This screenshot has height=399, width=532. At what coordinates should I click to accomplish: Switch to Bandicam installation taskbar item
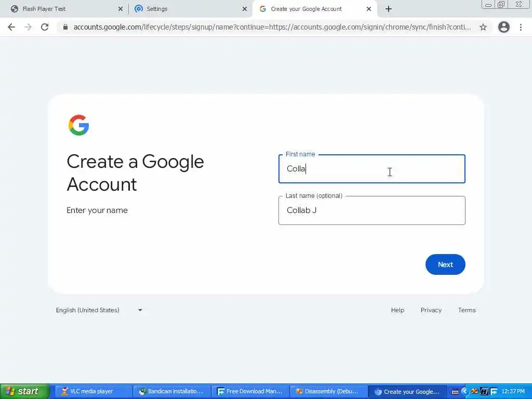coord(172,392)
